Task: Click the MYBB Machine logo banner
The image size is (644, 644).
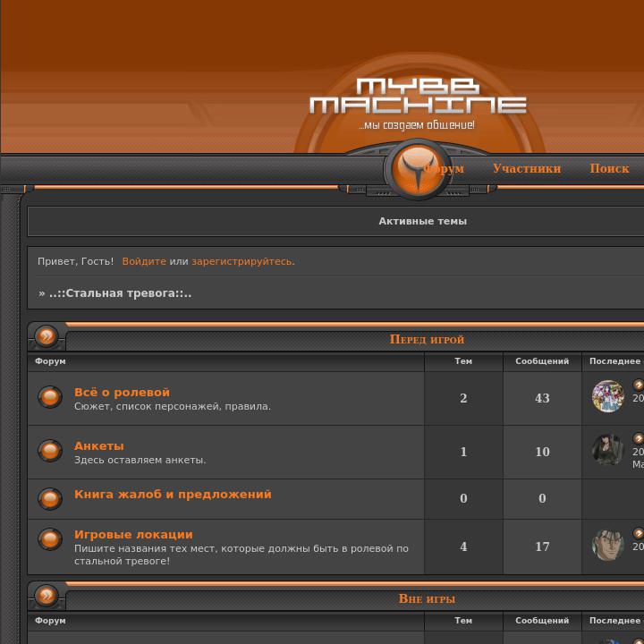Action: pos(418,104)
